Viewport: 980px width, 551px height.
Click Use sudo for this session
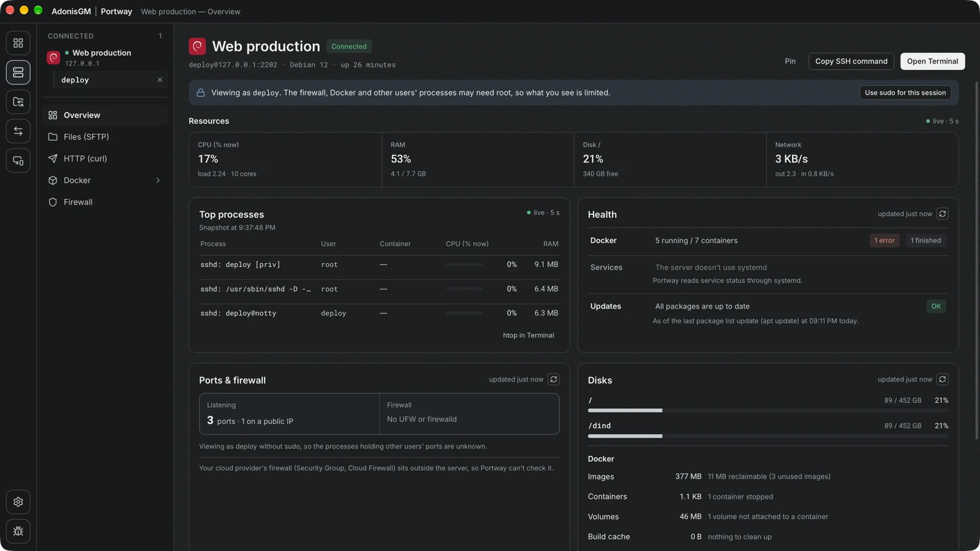(905, 93)
